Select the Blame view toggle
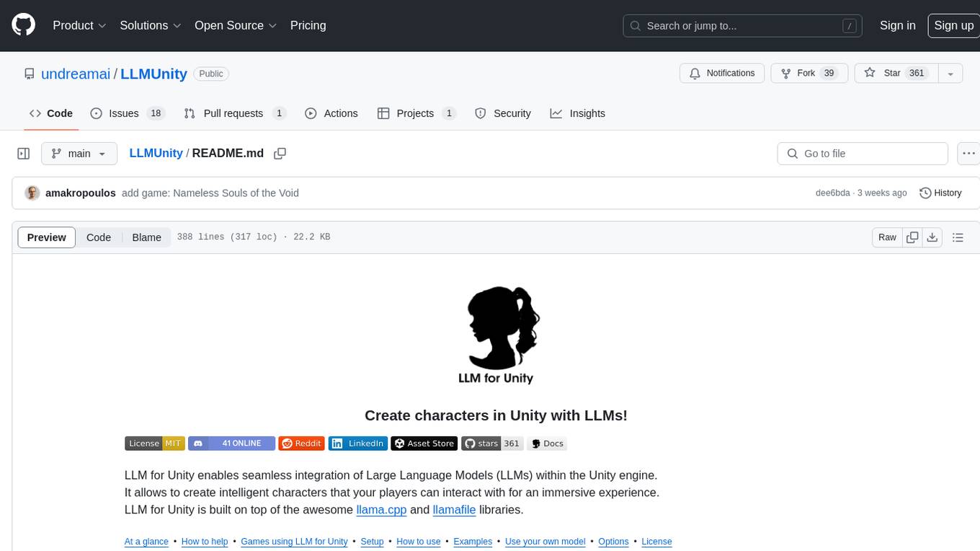Image resolution: width=980 pixels, height=551 pixels. (x=146, y=237)
